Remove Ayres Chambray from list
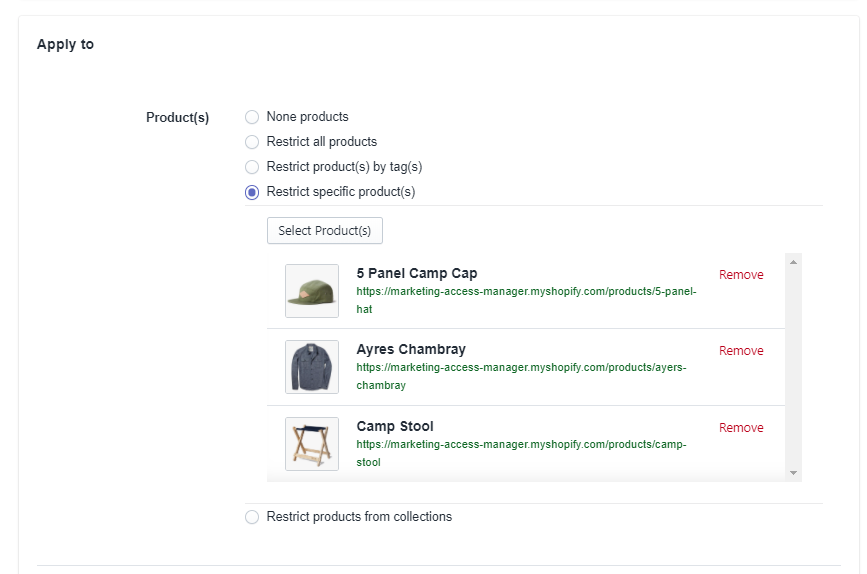 pyautogui.click(x=741, y=351)
